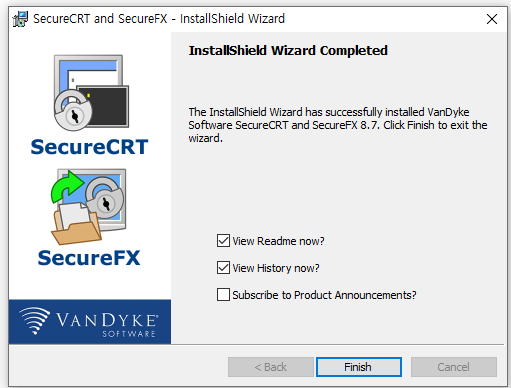Screen dimensions: 511x388
Task: Click the blue SecureCRT wordmark text
Action: (x=89, y=147)
